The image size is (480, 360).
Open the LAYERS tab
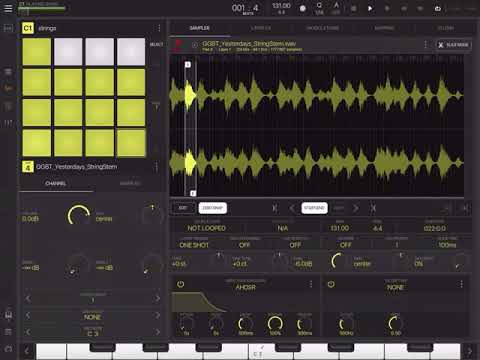tap(261, 28)
